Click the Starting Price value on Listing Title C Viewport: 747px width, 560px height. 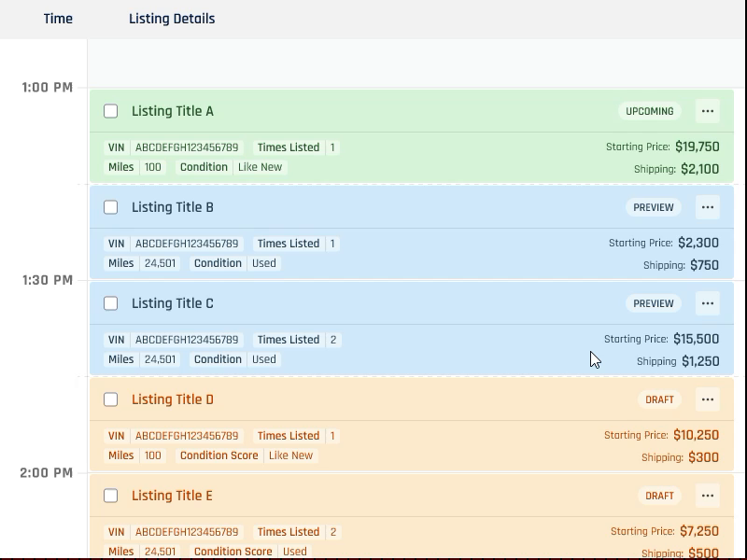[696, 340]
